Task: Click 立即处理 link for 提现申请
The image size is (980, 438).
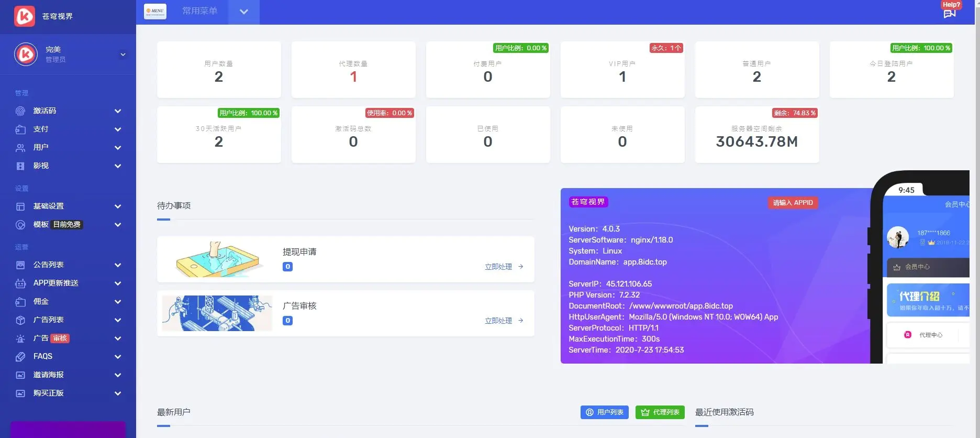Action: coord(498,267)
